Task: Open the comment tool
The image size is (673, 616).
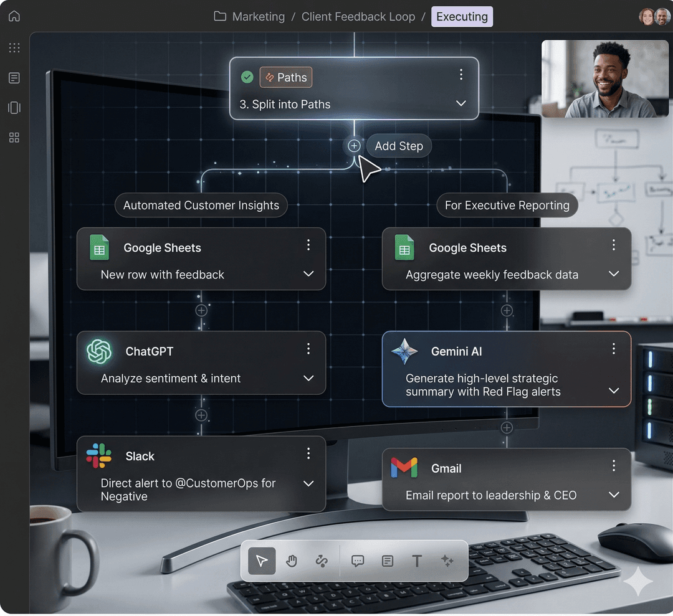Action: point(357,561)
